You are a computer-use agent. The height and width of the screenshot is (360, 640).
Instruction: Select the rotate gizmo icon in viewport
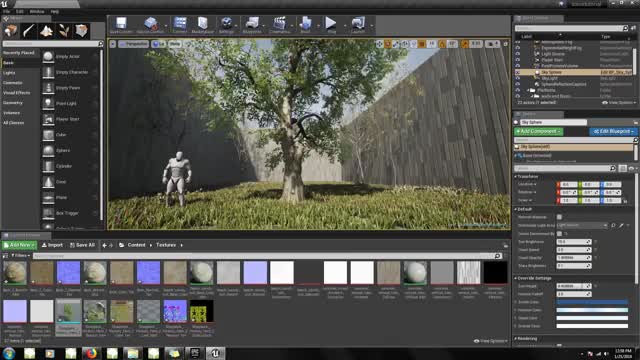click(x=388, y=44)
